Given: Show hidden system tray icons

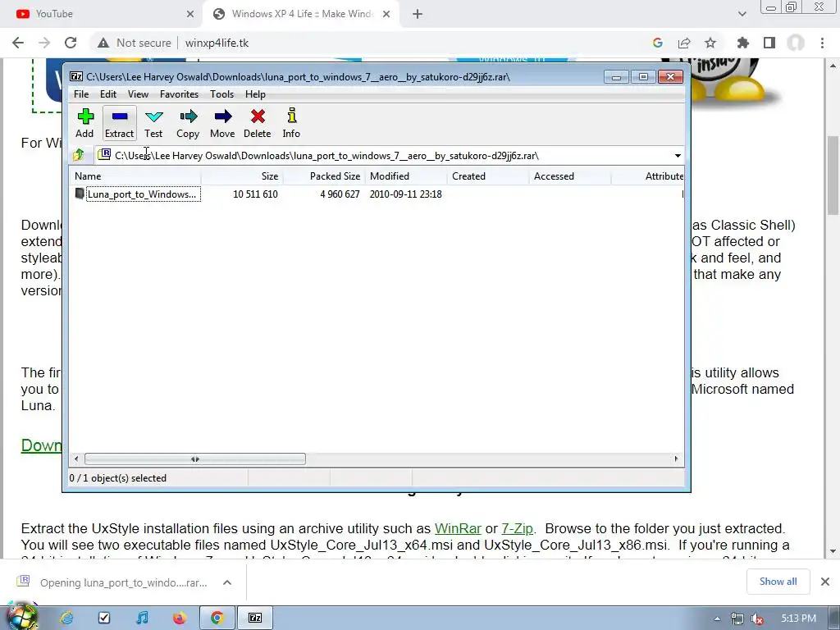Looking at the screenshot, I should 717,619.
